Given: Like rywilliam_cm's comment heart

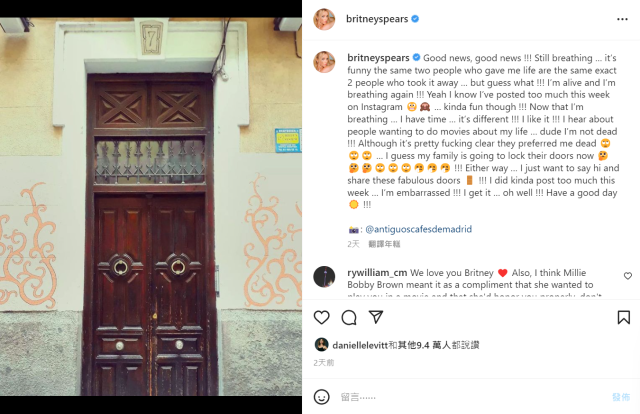Looking at the screenshot, I should point(628,276).
